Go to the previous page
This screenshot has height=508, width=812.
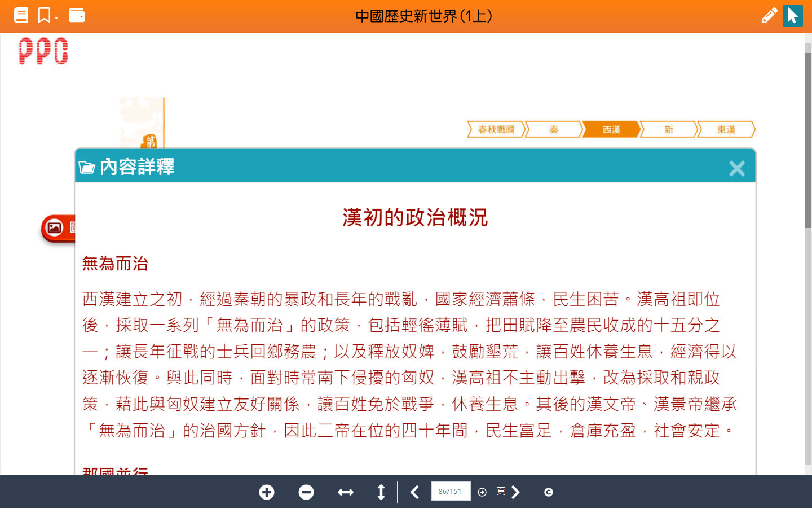pos(415,492)
